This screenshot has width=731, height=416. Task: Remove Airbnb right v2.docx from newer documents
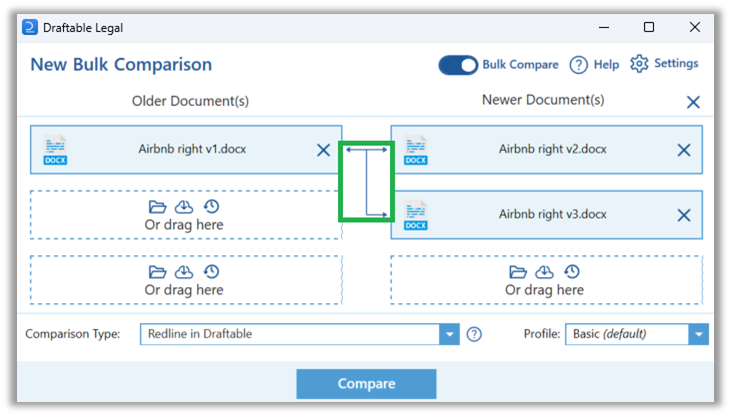(683, 150)
